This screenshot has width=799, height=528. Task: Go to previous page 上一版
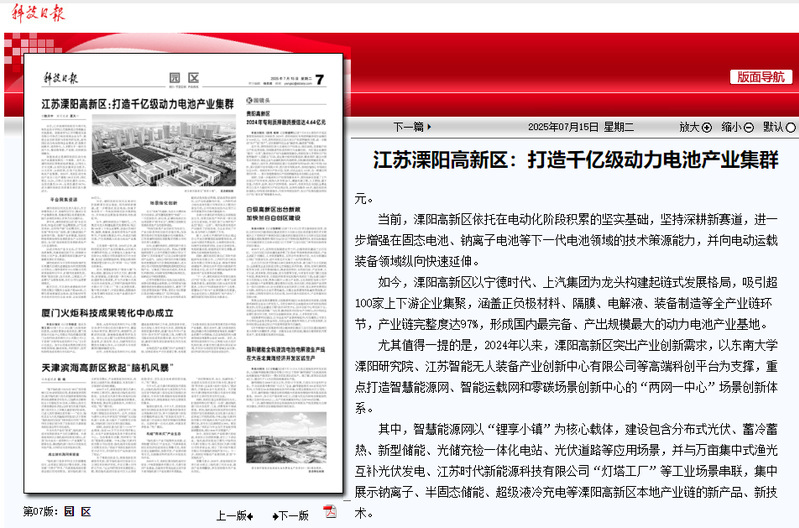(x=235, y=515)
